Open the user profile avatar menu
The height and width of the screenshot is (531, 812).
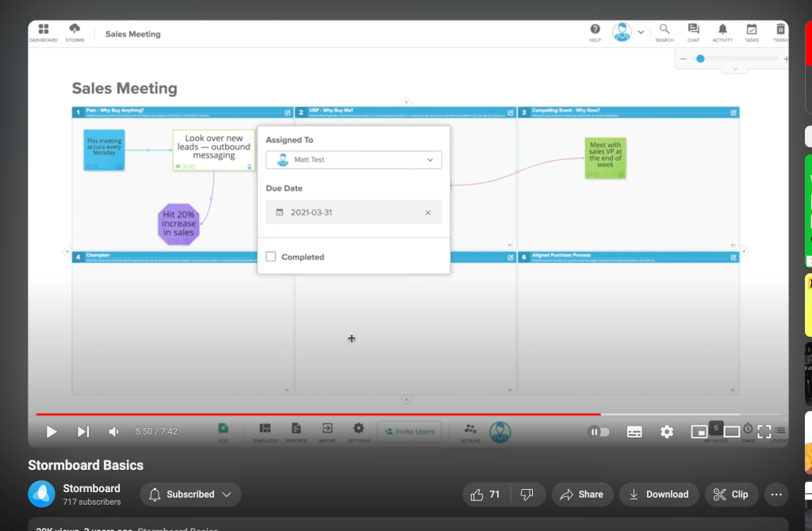click(628, 32)
